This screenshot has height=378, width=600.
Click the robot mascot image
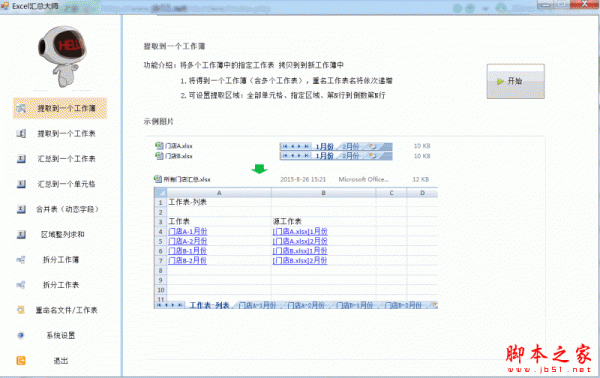pos(62,56)
